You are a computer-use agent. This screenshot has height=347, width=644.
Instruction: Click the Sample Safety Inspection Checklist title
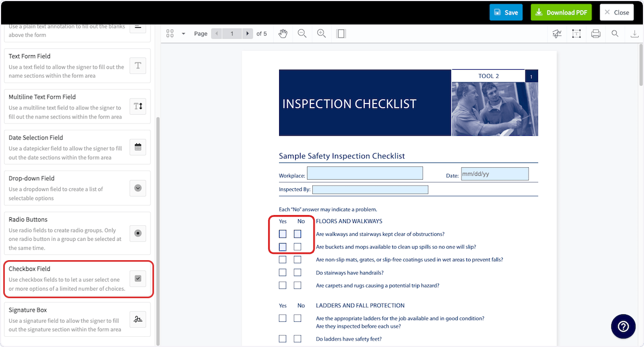tap(342, 156)
